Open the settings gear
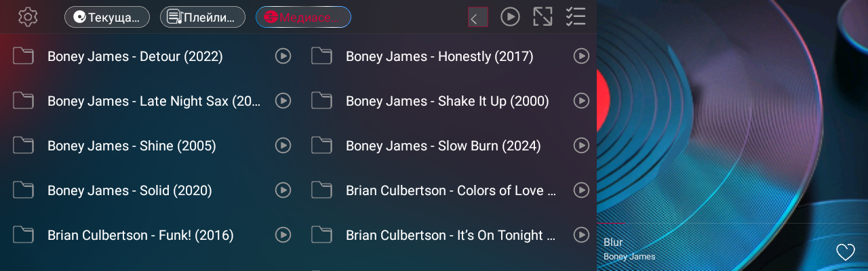 (x=28, y=17)
